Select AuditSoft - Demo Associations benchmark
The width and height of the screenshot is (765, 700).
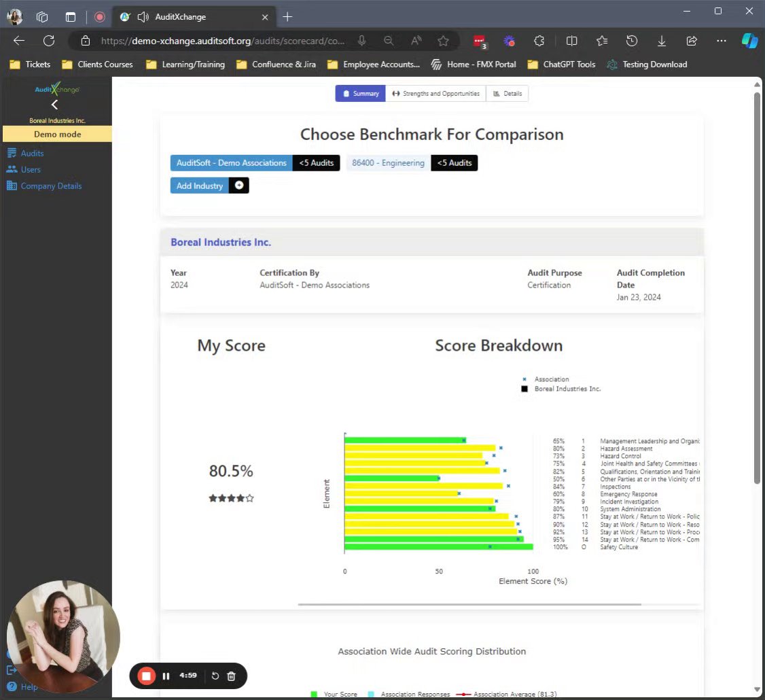point(231,163)
